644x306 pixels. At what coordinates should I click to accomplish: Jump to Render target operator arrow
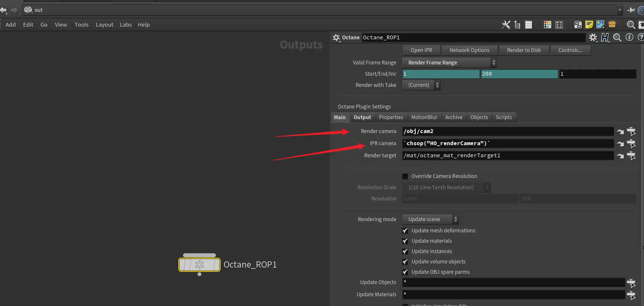coord(620,156)
